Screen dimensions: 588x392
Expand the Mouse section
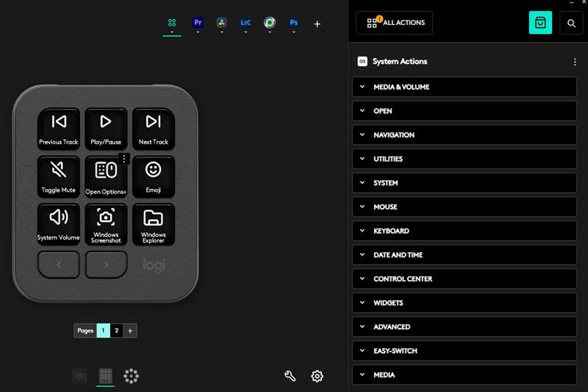pyautogui.click(x=465, y=207)
